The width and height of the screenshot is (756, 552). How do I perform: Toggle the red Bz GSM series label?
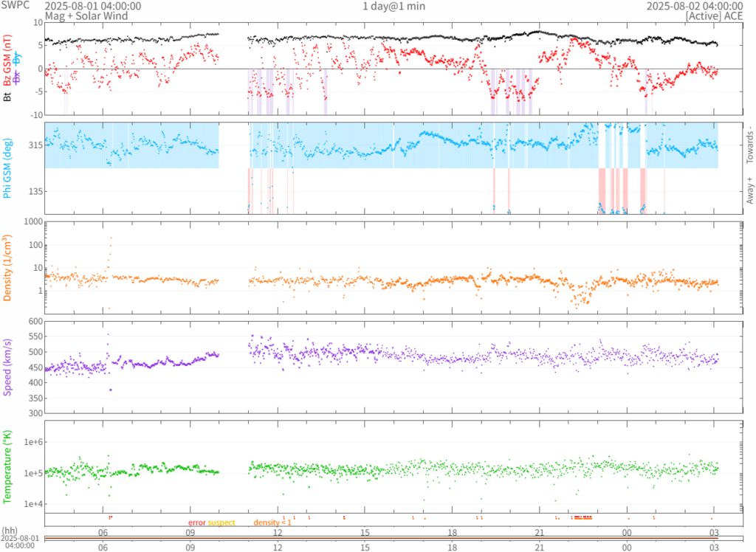coord(8,61)
